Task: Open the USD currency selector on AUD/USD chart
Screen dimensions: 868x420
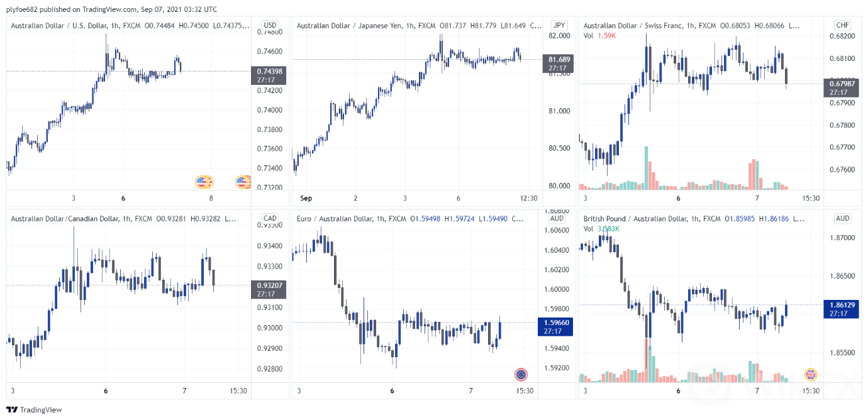Action: click(270, 25)
